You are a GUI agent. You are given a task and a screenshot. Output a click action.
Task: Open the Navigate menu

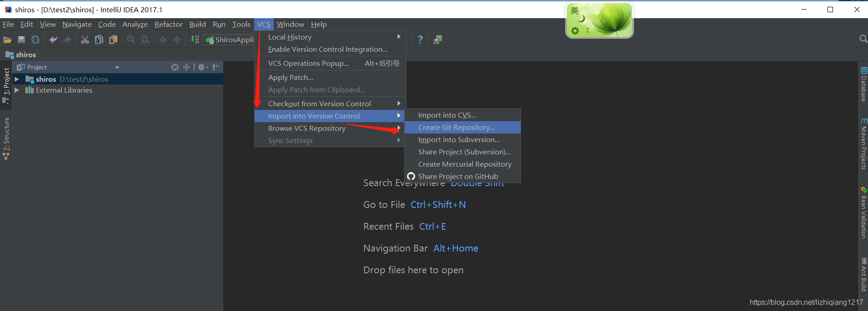tap(77, 24)
